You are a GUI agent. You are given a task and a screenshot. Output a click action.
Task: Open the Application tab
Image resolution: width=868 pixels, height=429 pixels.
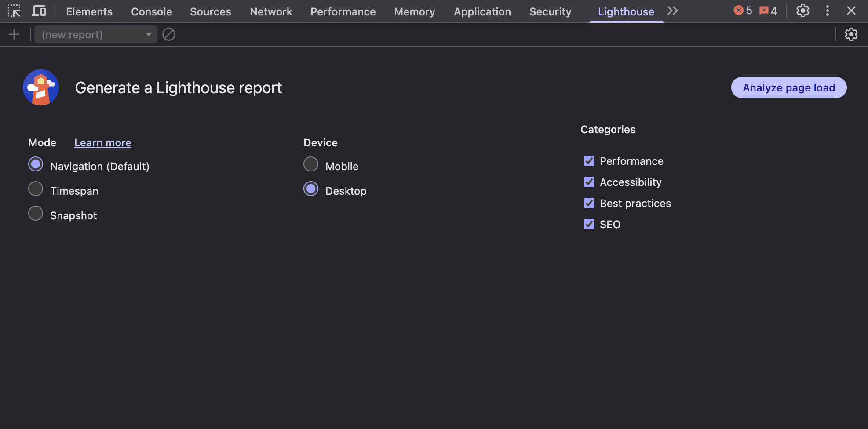482,11
